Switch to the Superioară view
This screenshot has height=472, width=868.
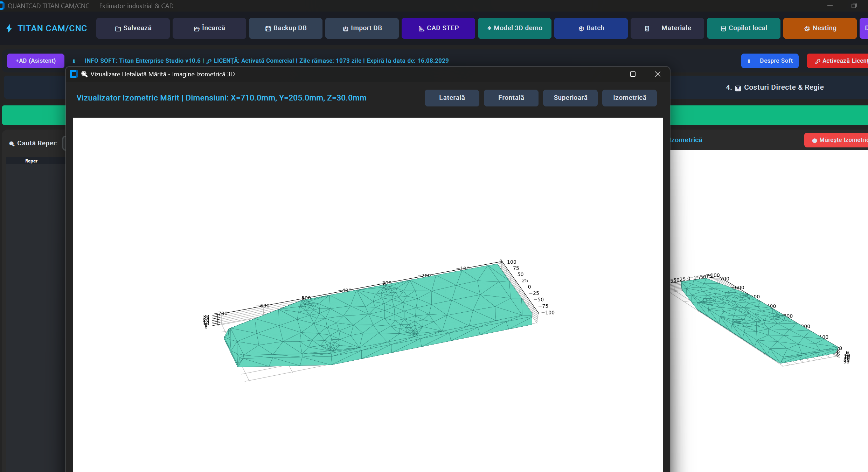[570, 98]
